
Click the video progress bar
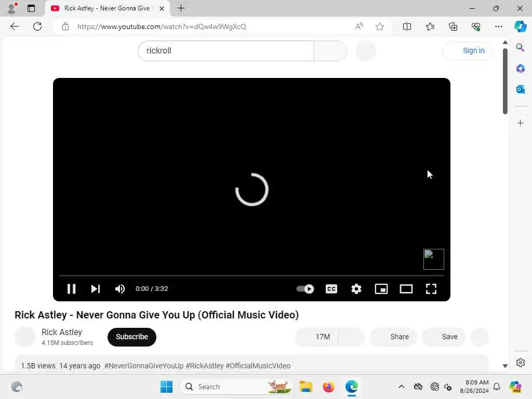click(x=251, y=275)
